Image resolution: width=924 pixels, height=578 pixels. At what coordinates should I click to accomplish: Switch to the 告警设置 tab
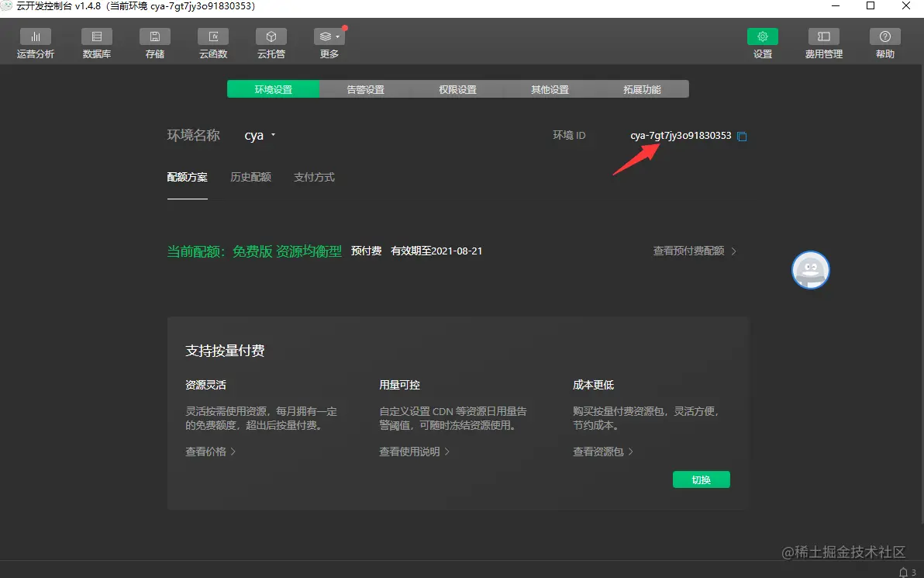364,88
